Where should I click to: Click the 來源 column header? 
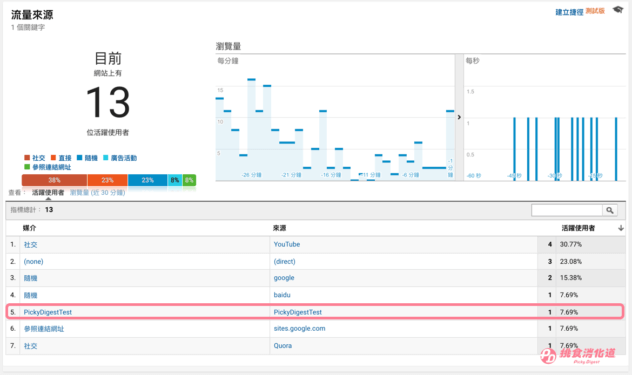point(279,228)
